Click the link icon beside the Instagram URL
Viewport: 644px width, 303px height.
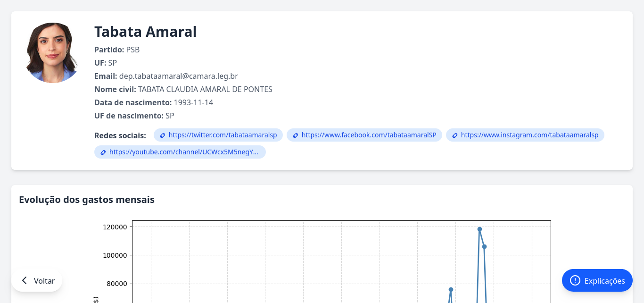click(455, 135)
